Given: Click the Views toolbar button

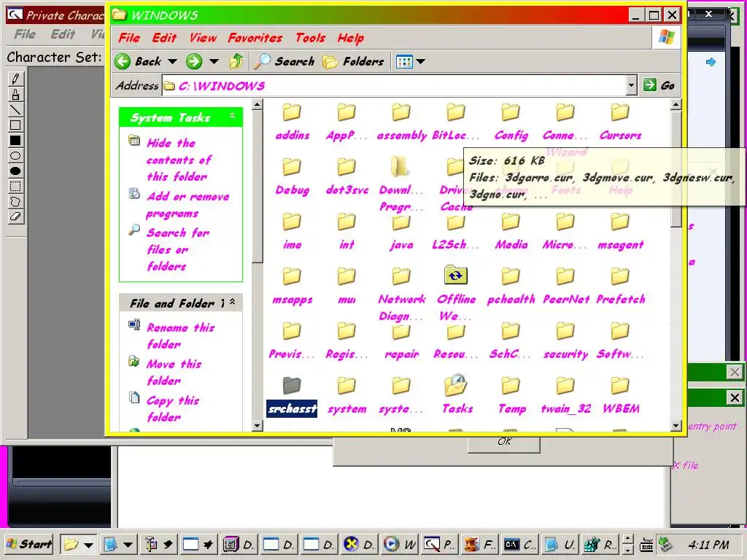Looking at the screenshot, I should pos(404,61).
